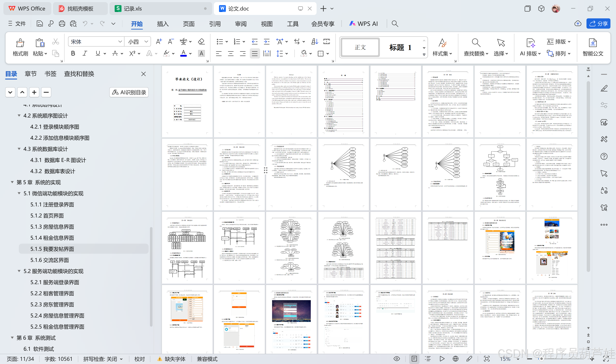Click the Save icon in quick toolbar
The width and height of the screenshot is (616, 364).
coord(40,23)
